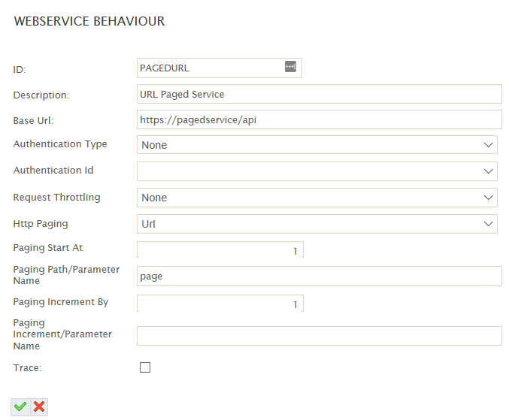
Task: Click the Authentication Type label
Action: coord(60,144)
